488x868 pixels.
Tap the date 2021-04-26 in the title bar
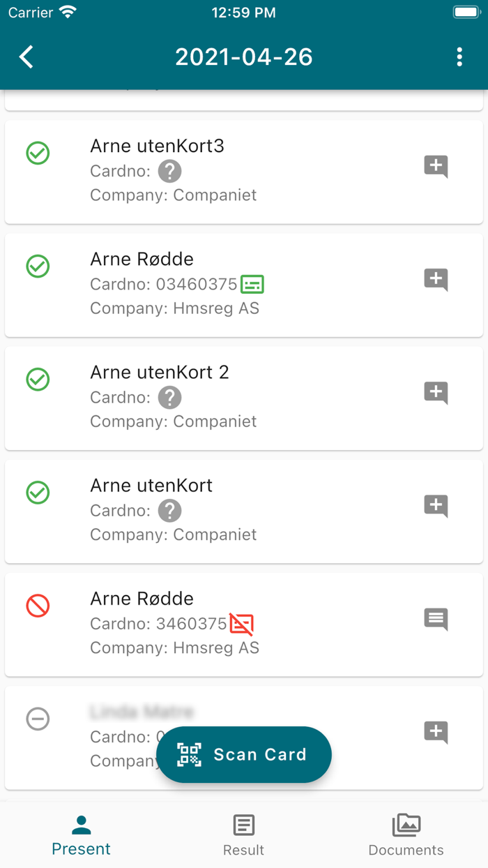pyautogui.click(x=243, y=57)
